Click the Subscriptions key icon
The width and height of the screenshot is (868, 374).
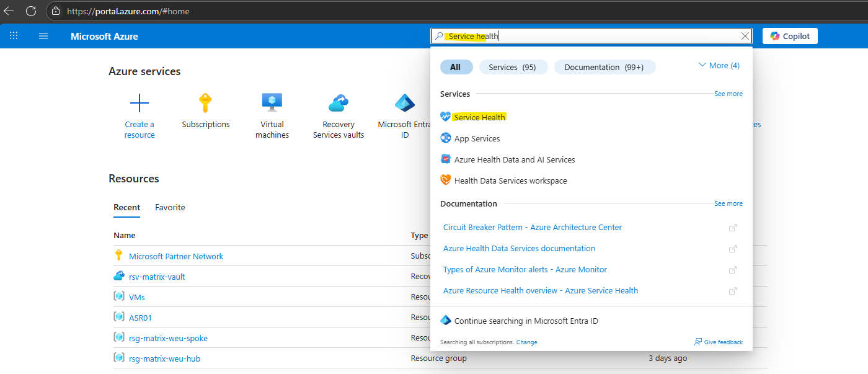tap(205, 102)
